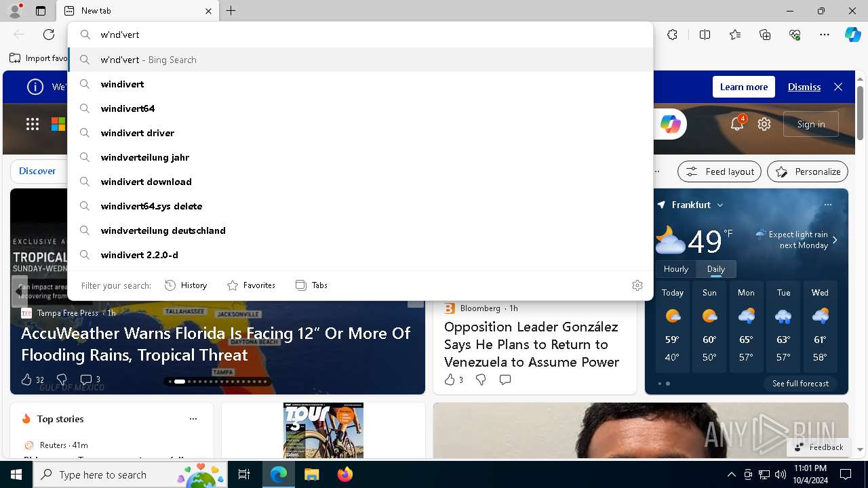Open Feed layout options
The height and width of the screenshot is (488, 868).
(719, 171)
